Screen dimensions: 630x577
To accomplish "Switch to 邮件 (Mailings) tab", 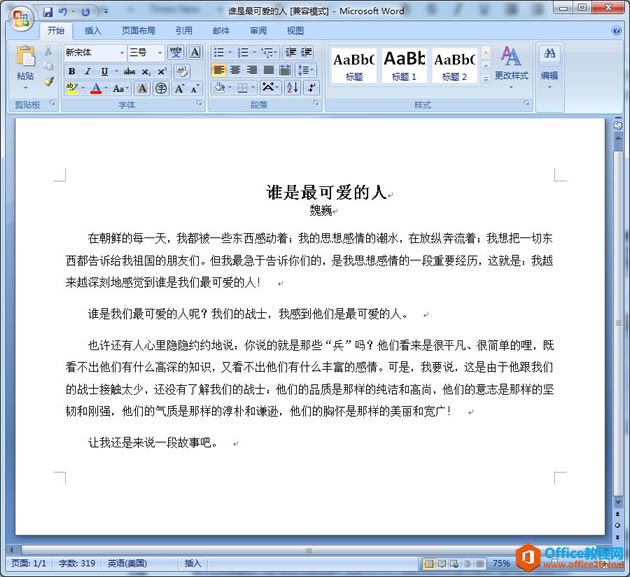I will point(221,31).
